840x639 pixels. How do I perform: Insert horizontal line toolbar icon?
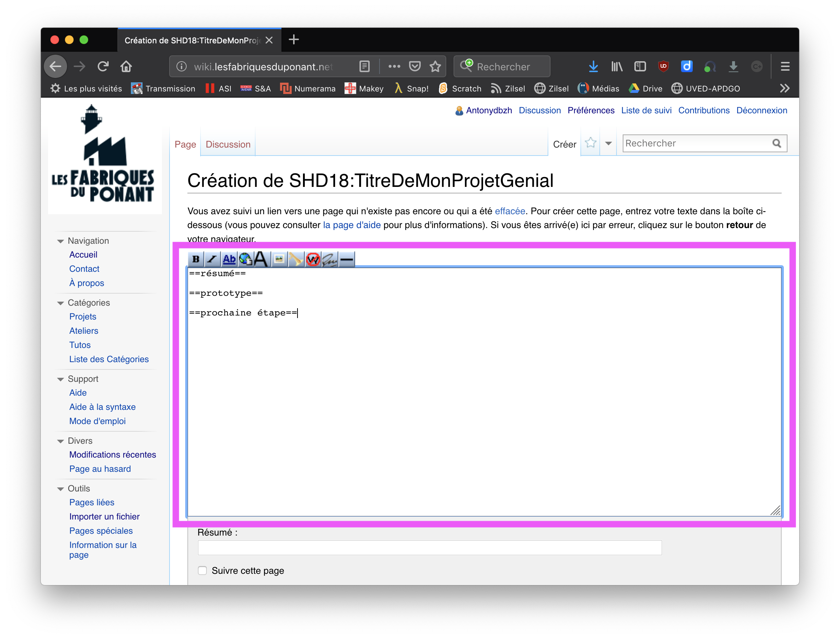click(347, 259)
